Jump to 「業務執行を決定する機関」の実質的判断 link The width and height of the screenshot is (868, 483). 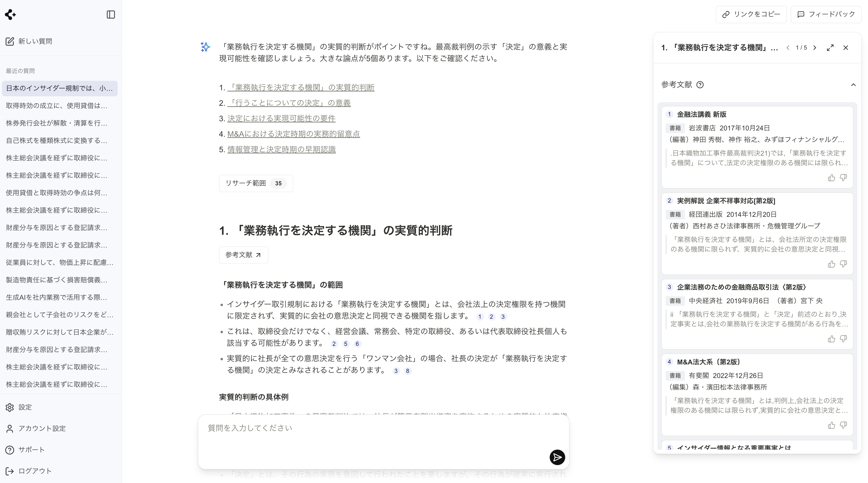[301, 88]
